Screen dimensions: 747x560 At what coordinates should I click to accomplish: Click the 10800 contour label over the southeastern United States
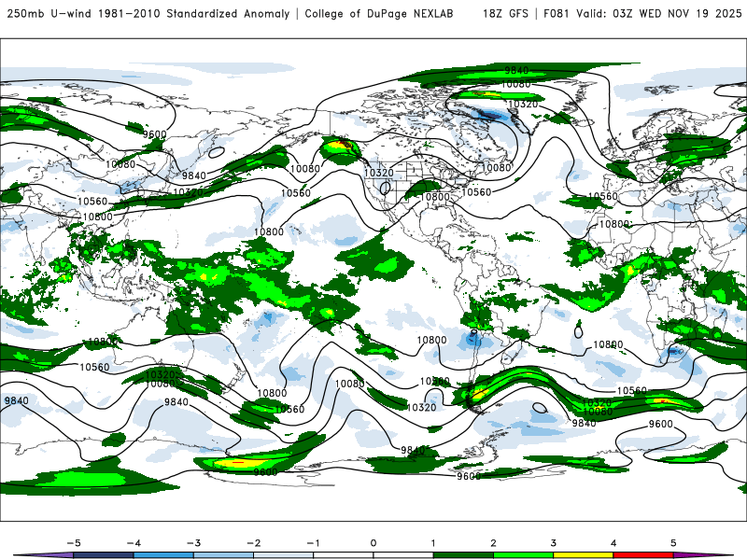[435, 197]
